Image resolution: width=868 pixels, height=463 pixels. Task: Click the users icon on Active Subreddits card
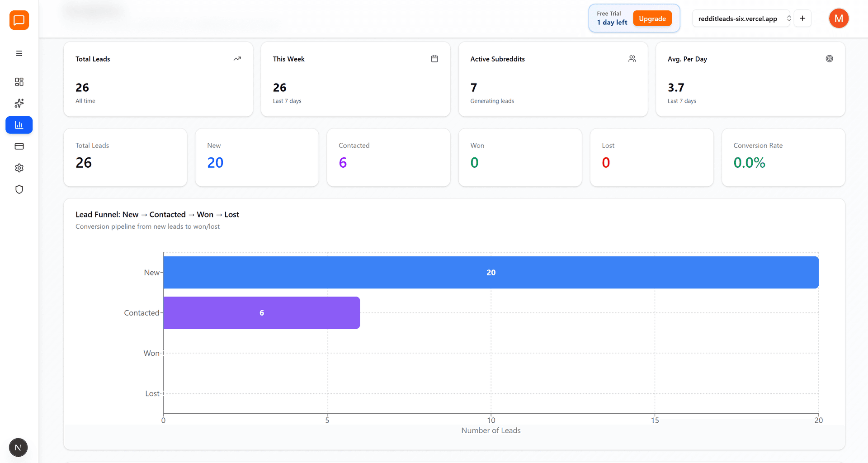point(632,58)
